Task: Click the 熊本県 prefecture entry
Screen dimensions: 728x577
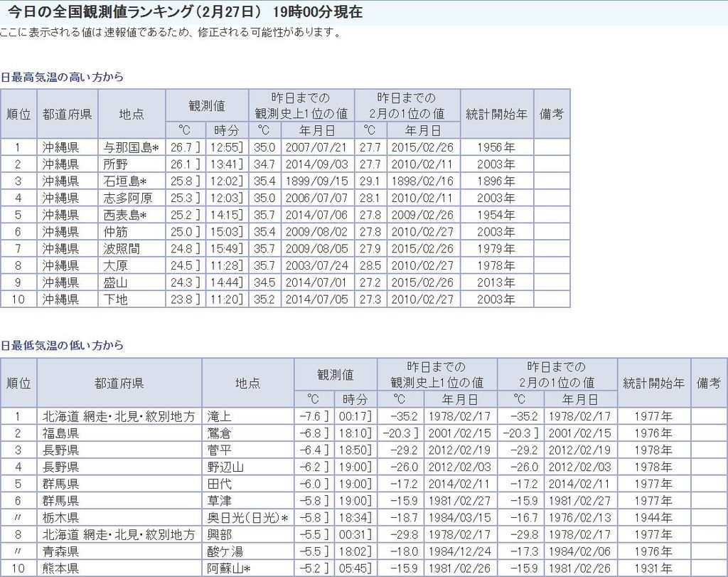Action: [x=60, y=568]
